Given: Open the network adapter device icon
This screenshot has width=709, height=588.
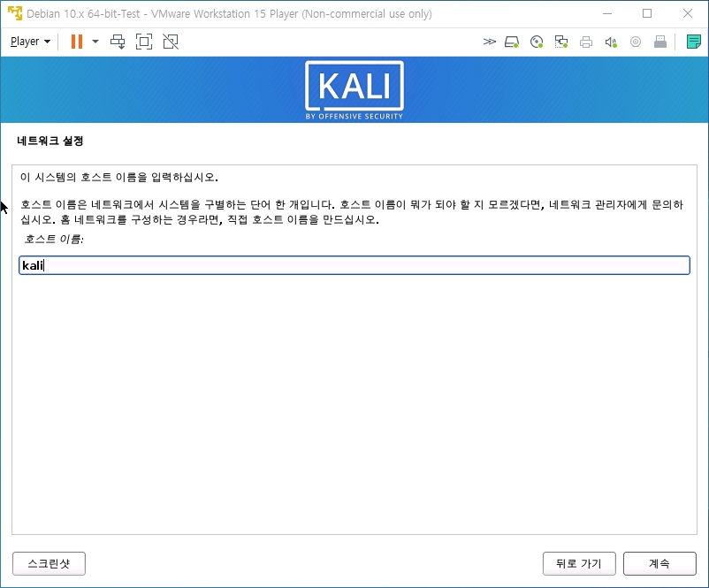Looking at the screenshot, I should click(x=561, y=42).
